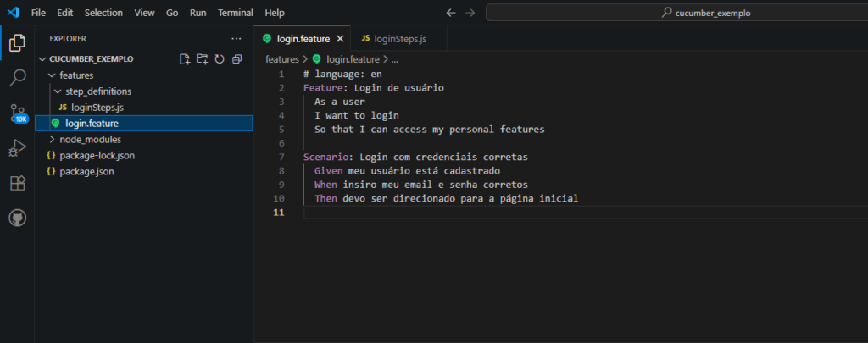
Task: Open the GitHub icon in activity bar
Action: (17, 218)
